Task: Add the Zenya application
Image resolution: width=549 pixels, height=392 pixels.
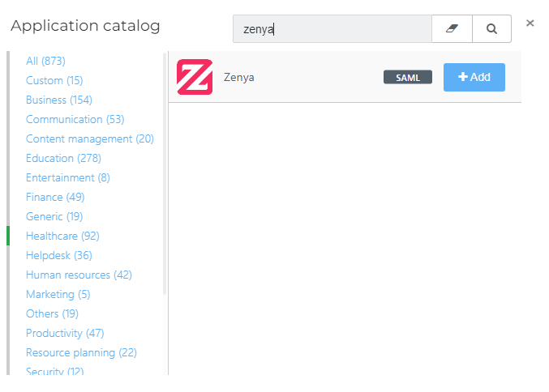Action: click(x=474, y=77)
